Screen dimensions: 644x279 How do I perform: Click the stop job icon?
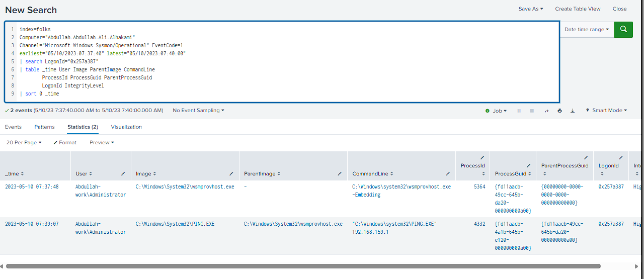[x=532, y=111]
